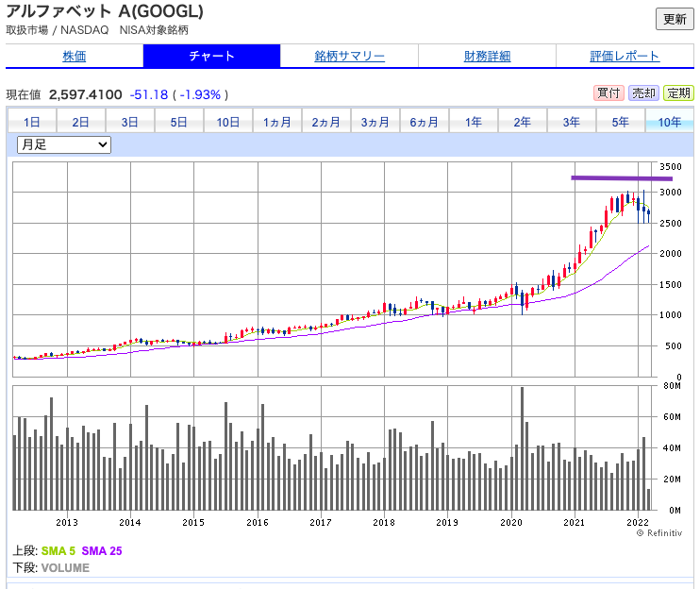Select the 5日 chart period
Image resolution: width=700 pixels, height=589 pixels.
179,122
